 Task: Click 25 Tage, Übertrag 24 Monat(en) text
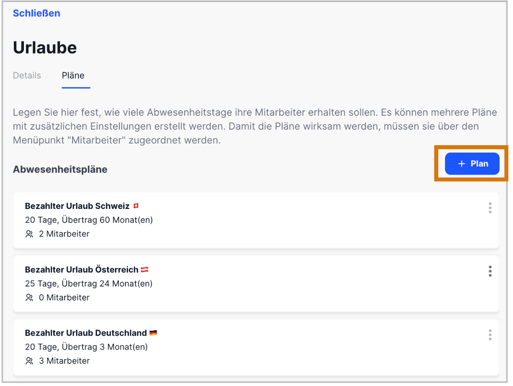89,284
